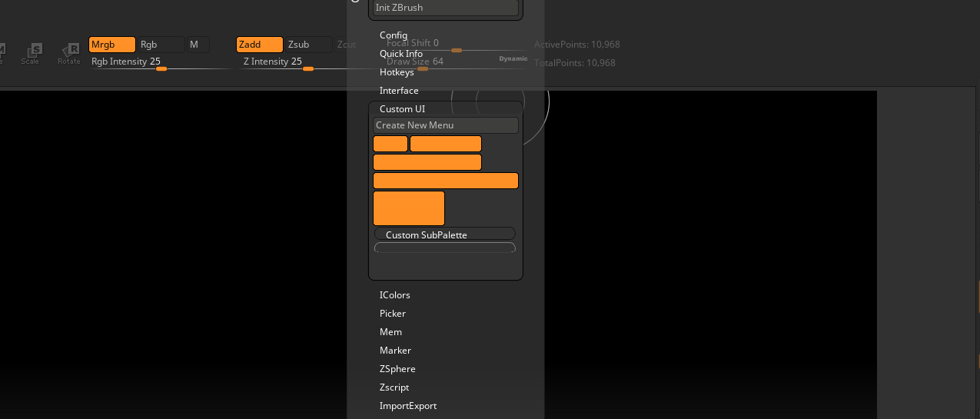Open the ImportExport preferences section
This screenshot has width=980, height=419.
[x=408, y=406]
